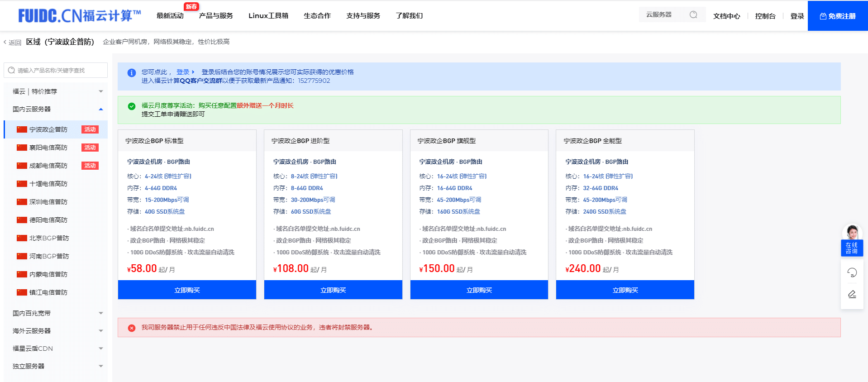Open 文档中心 in the header
The width and height of the screenshot is (868, 382).
726,16
